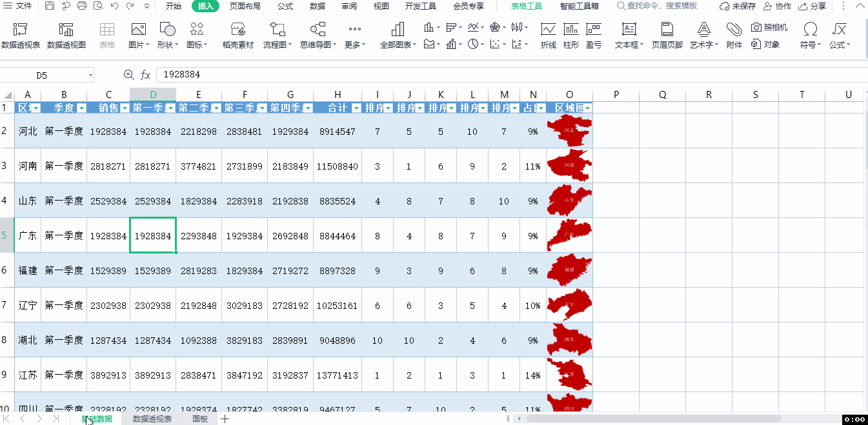
Task: Switch to the 开始 ribbon tab
Action: 174,6
